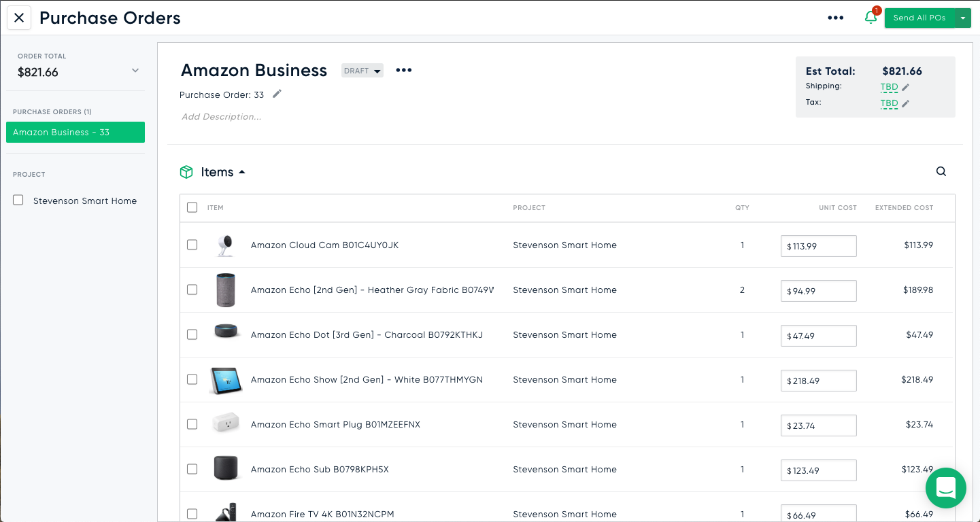Screen dimensions: 980x522
Task: Click Amazon Echo Dot thumbnail
Action: coord(226,332)
